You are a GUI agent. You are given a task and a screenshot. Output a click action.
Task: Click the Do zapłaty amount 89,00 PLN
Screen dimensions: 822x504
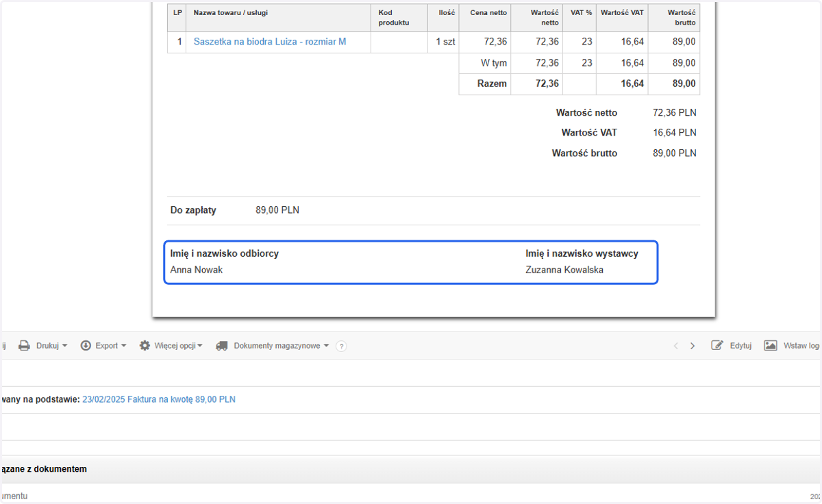coord(277,210)
